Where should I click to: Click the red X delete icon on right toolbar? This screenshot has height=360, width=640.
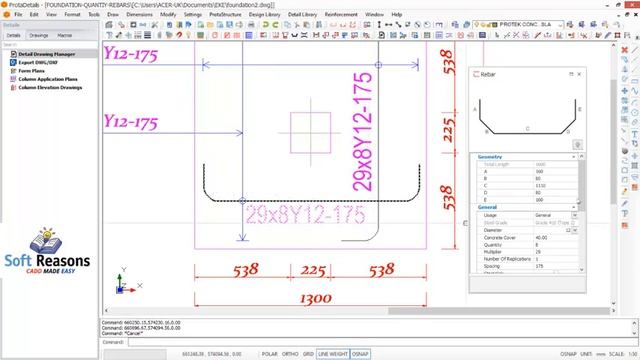624,50
